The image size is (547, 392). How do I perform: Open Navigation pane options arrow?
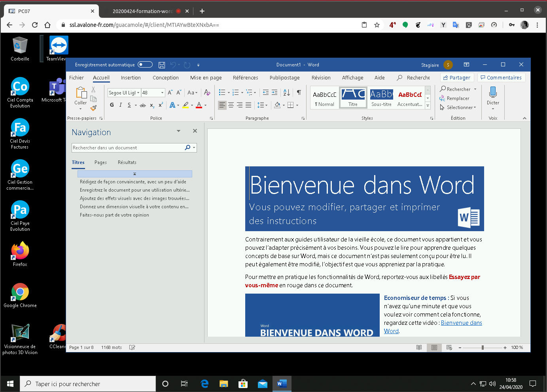tap(178, 131)
